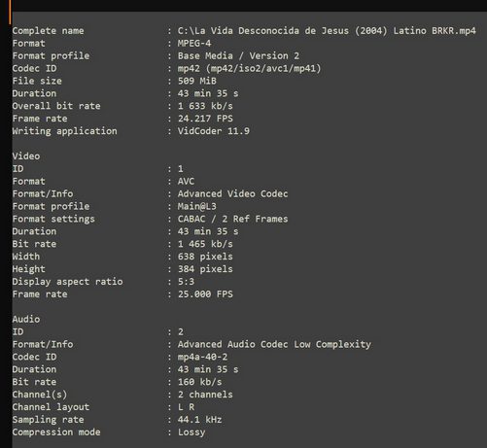Select Display aspect ratio 5:3 value
Image resolution: width=487 pixels, height=448 pixels.
(186, 282)
